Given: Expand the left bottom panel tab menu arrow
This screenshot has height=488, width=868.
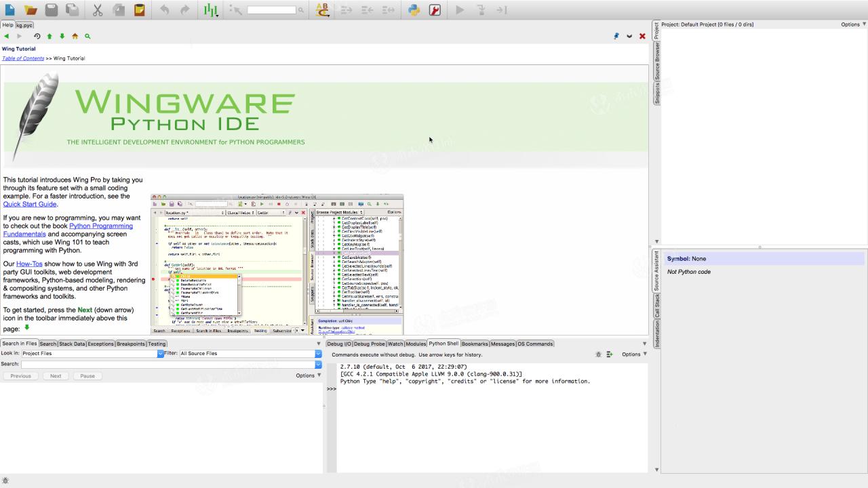Looking at the screenshot, I should 319,344.
